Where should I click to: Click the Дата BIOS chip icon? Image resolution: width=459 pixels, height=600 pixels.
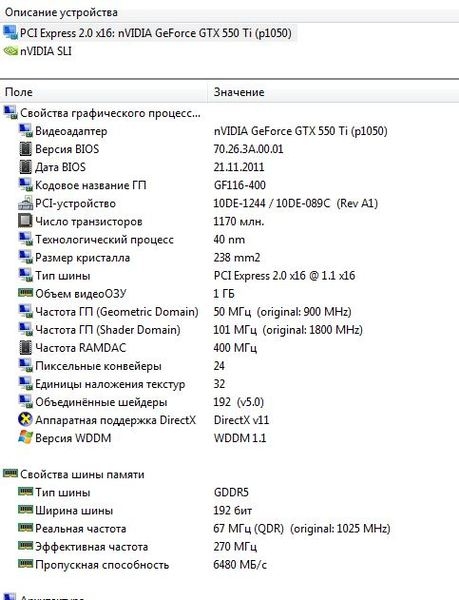[26, 166]
